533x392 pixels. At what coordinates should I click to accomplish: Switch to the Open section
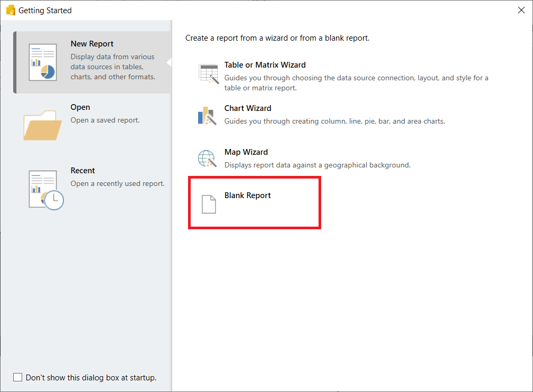coord(80,107)
